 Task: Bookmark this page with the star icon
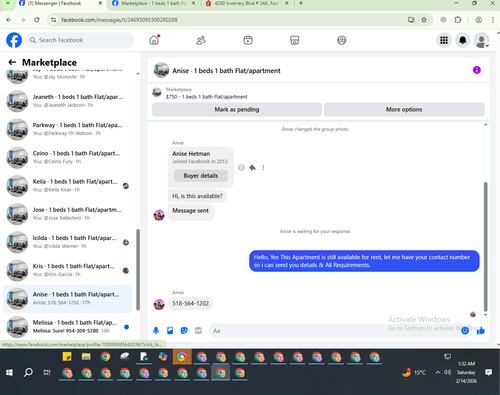pyautogui.click(x=424, y=20)
